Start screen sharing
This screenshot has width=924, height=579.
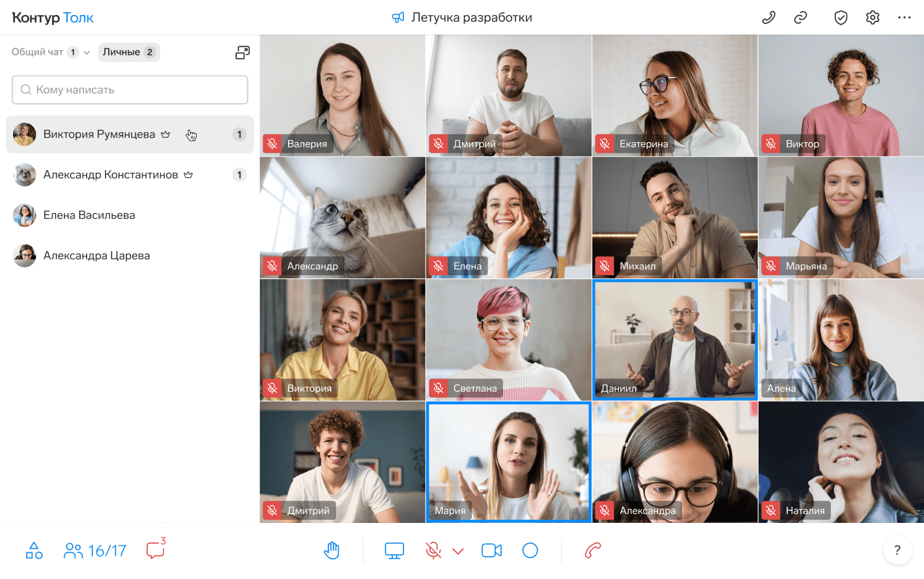click(x=394, y=551)
